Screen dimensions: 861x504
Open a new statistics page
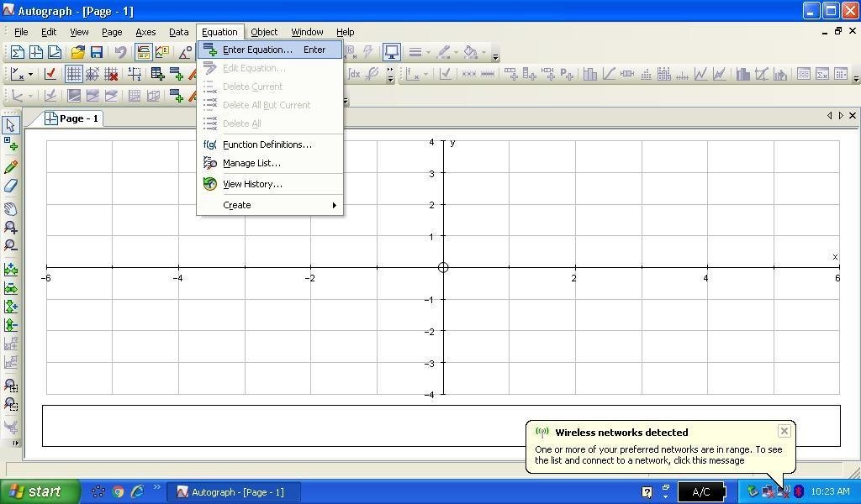coord(18,52)
